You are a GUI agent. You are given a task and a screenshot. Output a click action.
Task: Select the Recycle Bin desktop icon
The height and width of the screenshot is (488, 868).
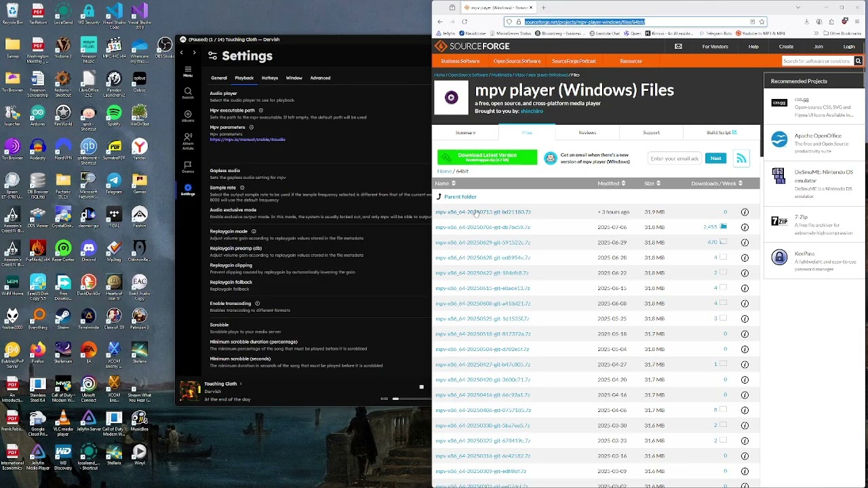(x=12, y=14)
